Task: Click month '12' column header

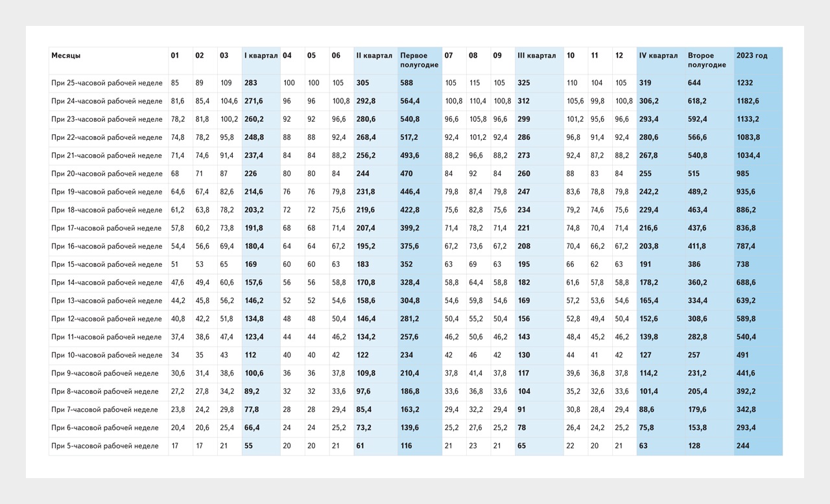Action: coord(619,56)
